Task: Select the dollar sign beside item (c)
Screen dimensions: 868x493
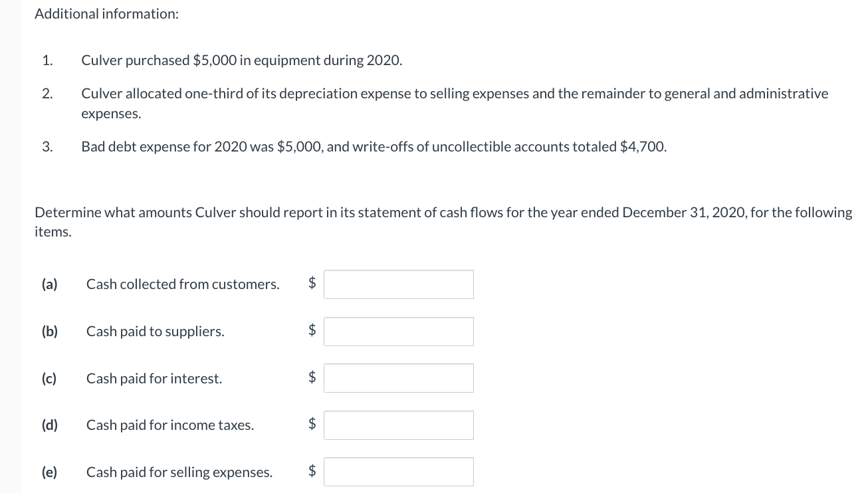Action: tap(311, 377)
